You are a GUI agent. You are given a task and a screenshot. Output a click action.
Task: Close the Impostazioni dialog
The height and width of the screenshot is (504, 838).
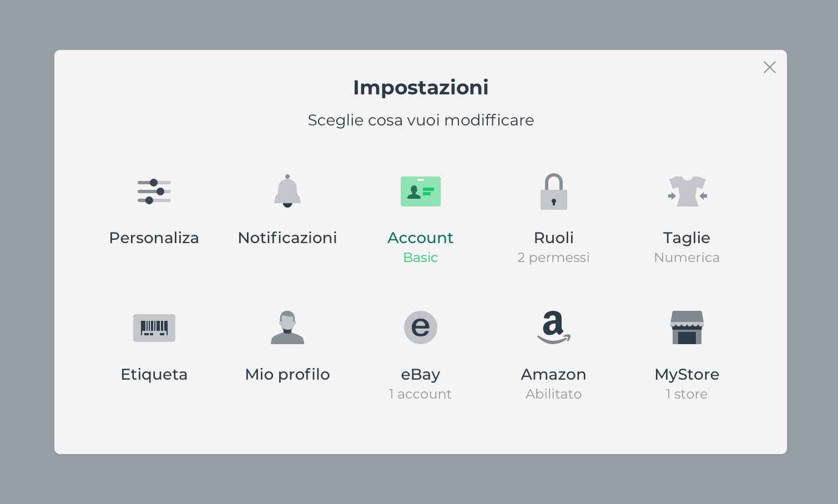[x=769, y=67]
